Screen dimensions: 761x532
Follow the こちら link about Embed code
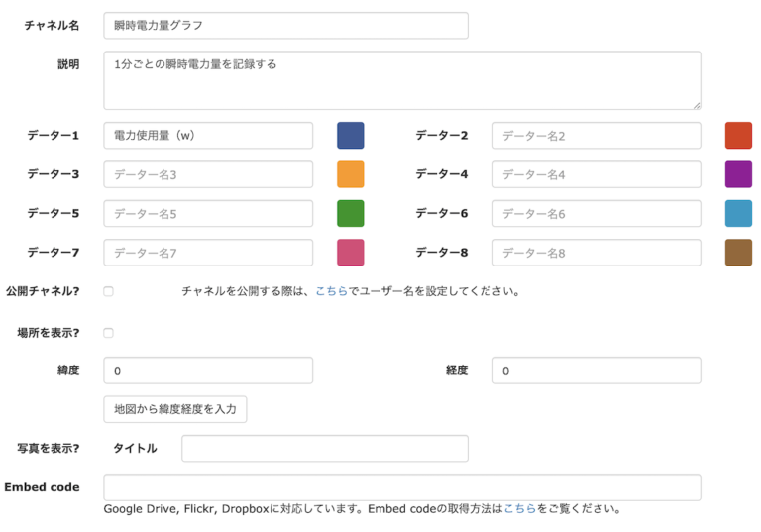519,510
